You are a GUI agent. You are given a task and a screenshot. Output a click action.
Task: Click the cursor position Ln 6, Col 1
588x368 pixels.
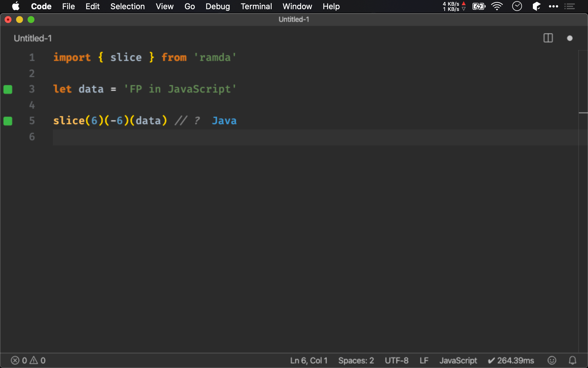click(x=53, y=137)
